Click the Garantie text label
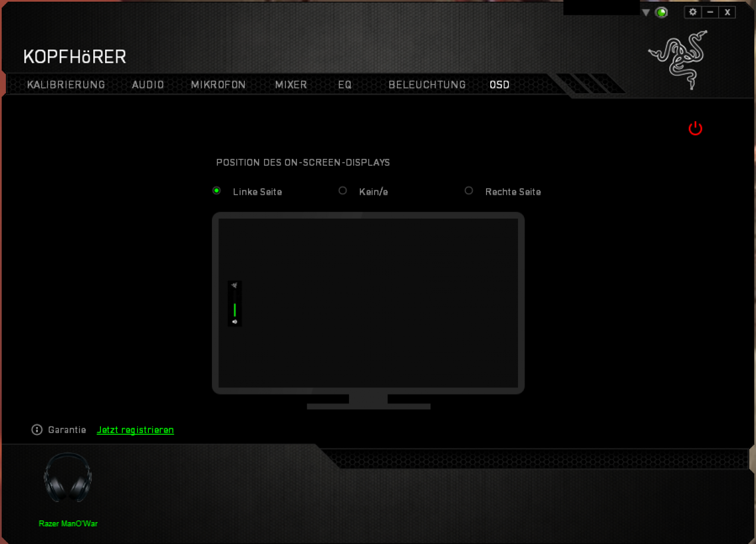Screen dimensions: 756x544 67,430
